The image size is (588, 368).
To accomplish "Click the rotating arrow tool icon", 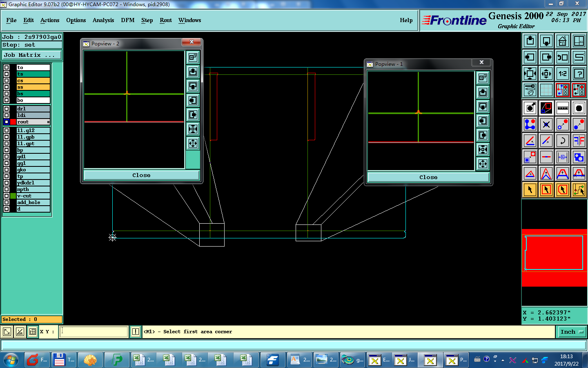I will (563, 141).
